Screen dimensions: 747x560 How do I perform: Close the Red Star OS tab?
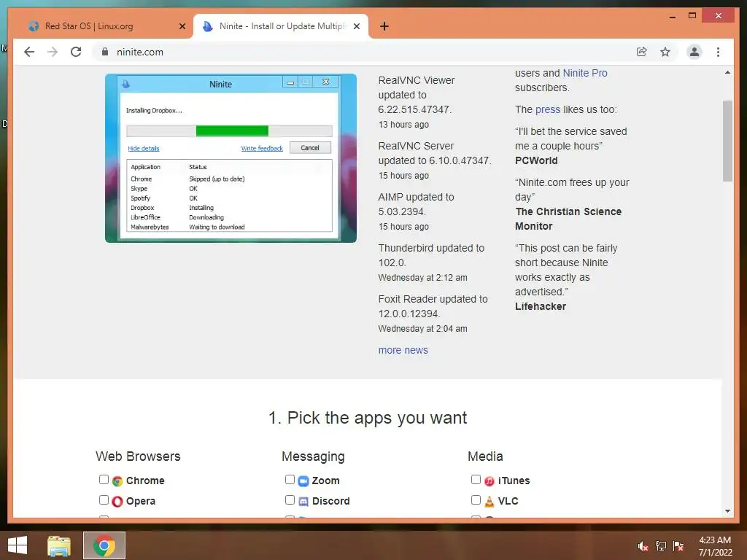(x=182, y=26)
